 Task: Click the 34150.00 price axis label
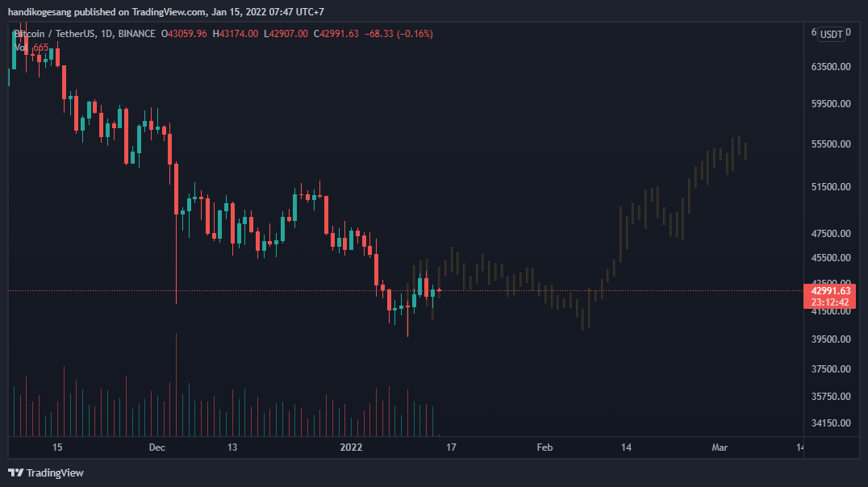(830, 422)
